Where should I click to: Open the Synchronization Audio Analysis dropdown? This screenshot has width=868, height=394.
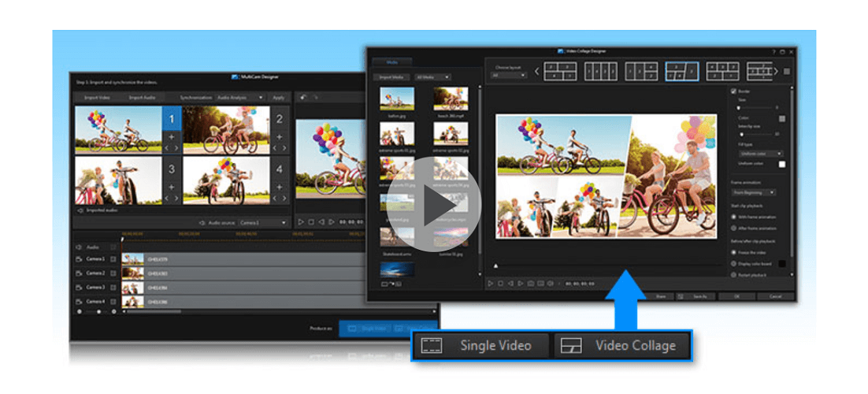pyautogui.click(x=241, y=98)
